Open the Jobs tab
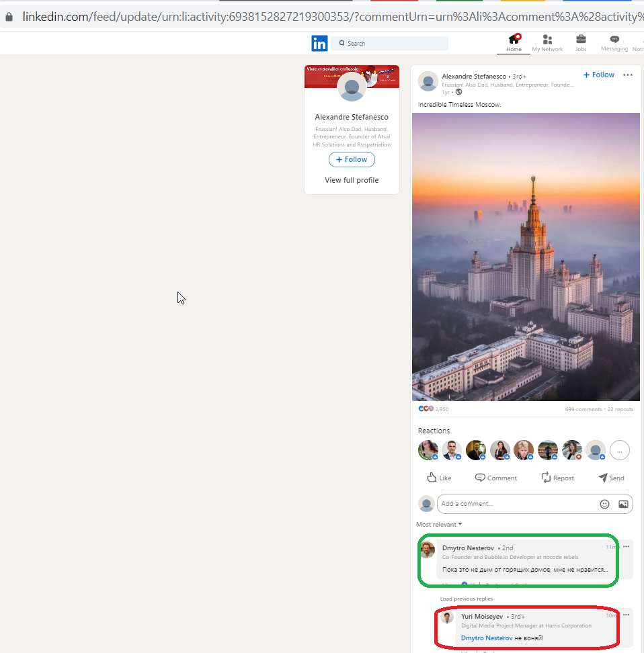The height and width of the screenshot is (653, 644). (x=581, y=43)
